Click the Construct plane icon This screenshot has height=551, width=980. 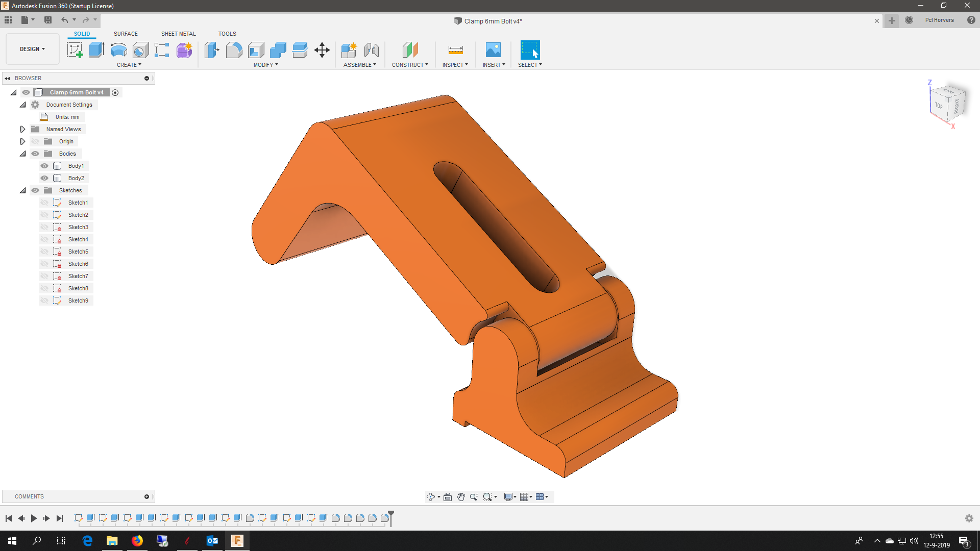click(x=410, y=50)
